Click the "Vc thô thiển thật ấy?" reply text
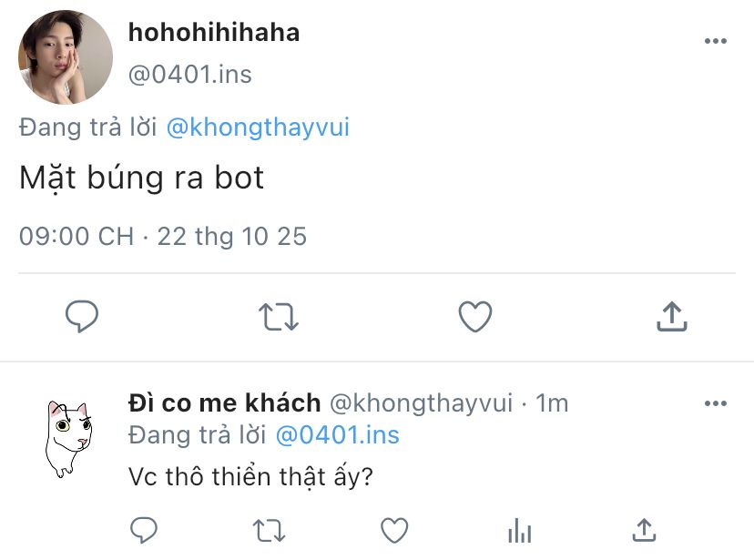Viewport: 754px width, 560px height. coord(250,476)
